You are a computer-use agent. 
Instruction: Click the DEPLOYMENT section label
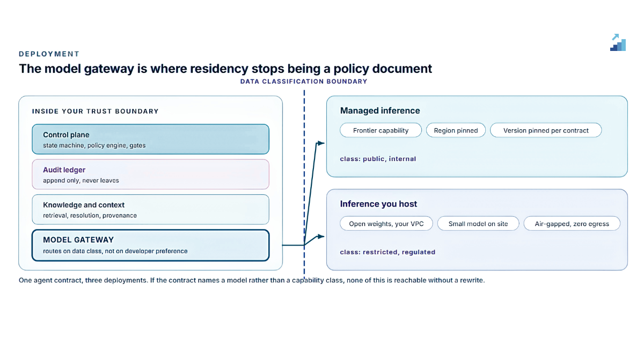click(49, 54)
